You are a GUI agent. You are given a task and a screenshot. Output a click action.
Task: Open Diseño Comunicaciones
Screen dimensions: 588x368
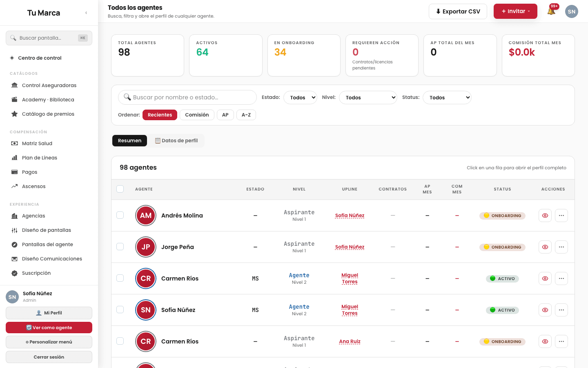click(49, 259)
